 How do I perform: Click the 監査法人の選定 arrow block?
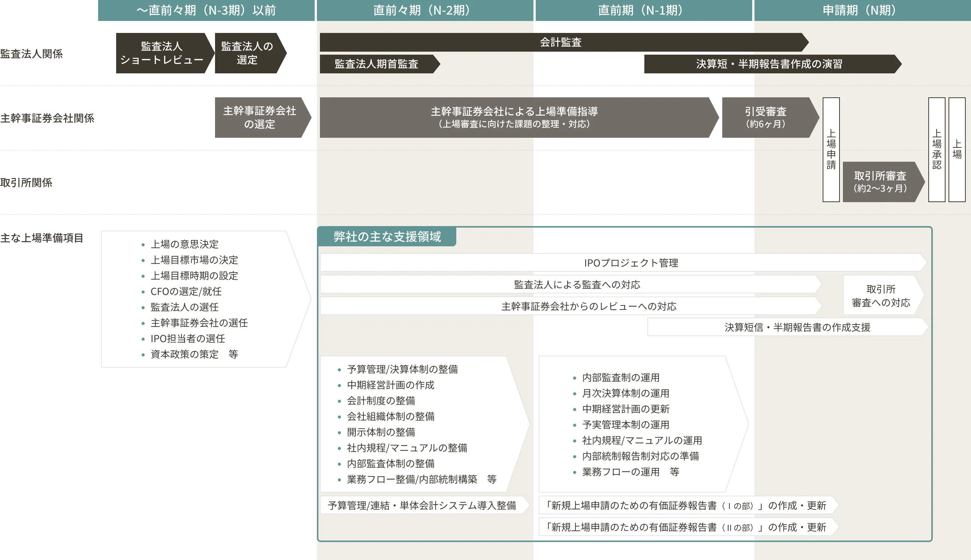pos(247,53)
